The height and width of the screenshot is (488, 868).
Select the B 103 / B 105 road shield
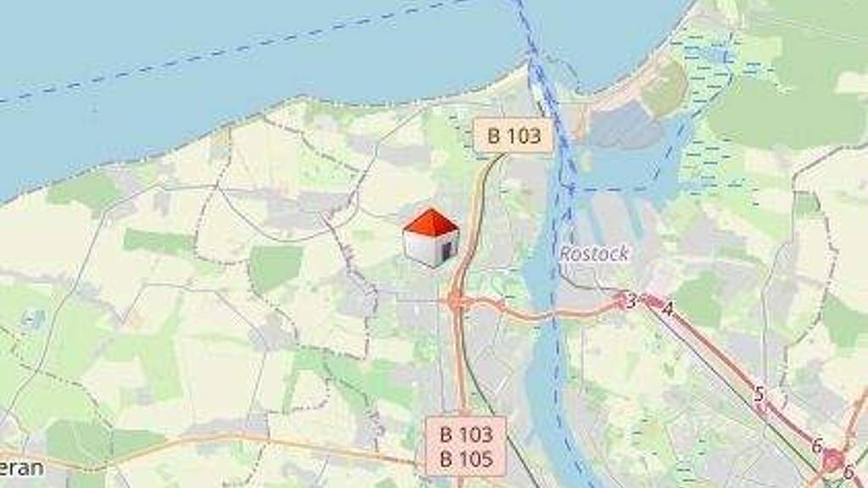coord(466,446)
